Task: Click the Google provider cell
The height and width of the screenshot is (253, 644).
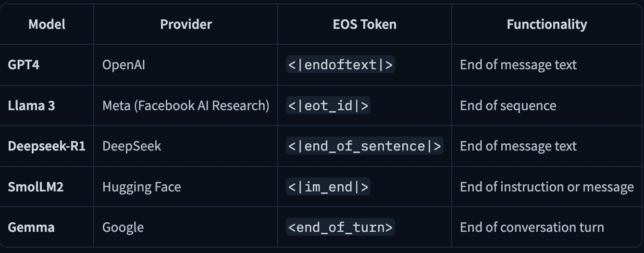Action: tap(123, 227)
